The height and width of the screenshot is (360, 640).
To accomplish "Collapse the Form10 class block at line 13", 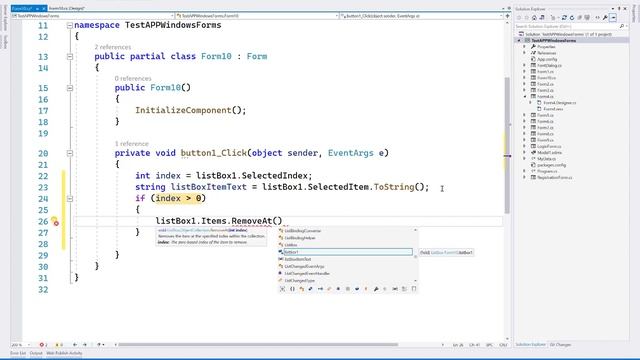I will point(70,57).
